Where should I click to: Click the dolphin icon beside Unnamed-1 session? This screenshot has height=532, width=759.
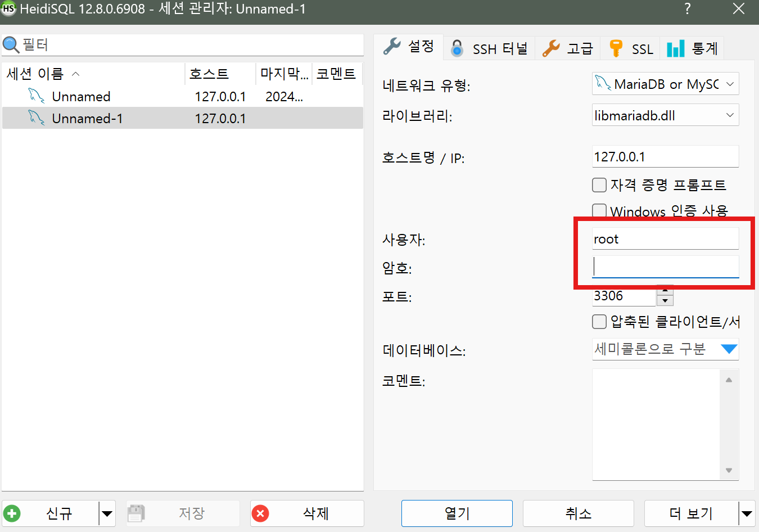tap(37, 118)
